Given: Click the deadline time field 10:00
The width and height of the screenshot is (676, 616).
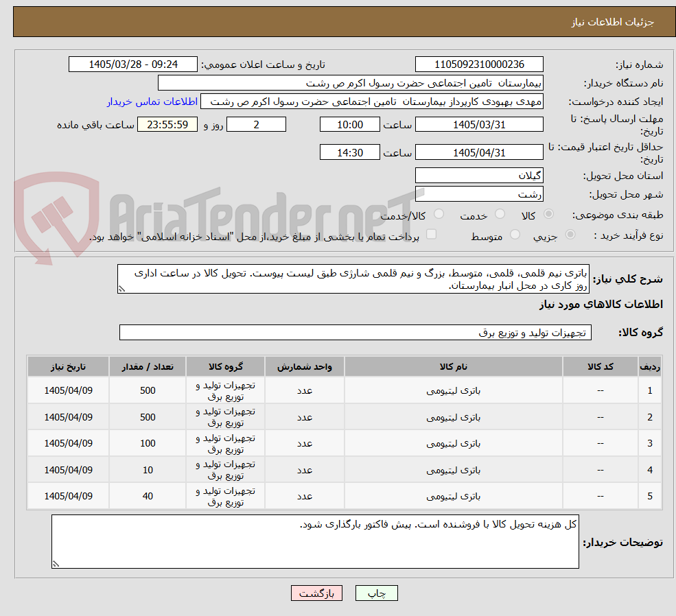Looking at the screenshot, I should tap(349, 125).
